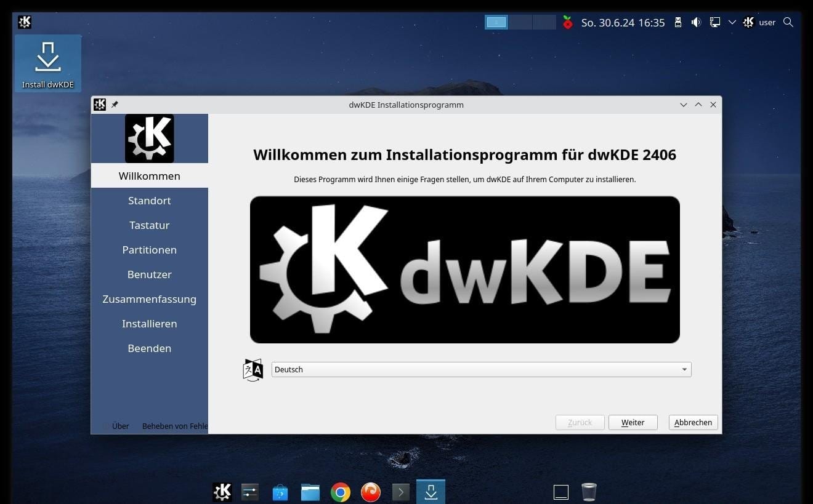This screenshot has width=813, height=504.
Task: Open the Install dwKDE desktop shortcut
Action: tap(48, 64)
